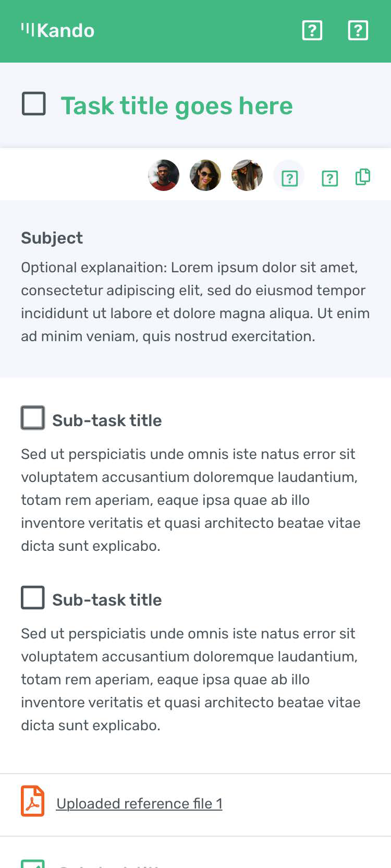Click the circled question-mark icon beside the avatars
391x868 pixels.
point(289,178)
